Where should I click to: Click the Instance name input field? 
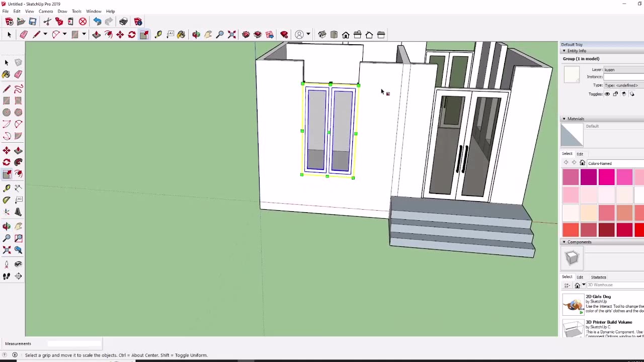(624, 77)
